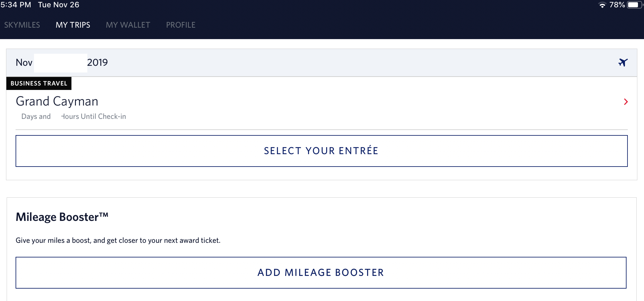Click the airplane icon on the trip card

point(624,63)
